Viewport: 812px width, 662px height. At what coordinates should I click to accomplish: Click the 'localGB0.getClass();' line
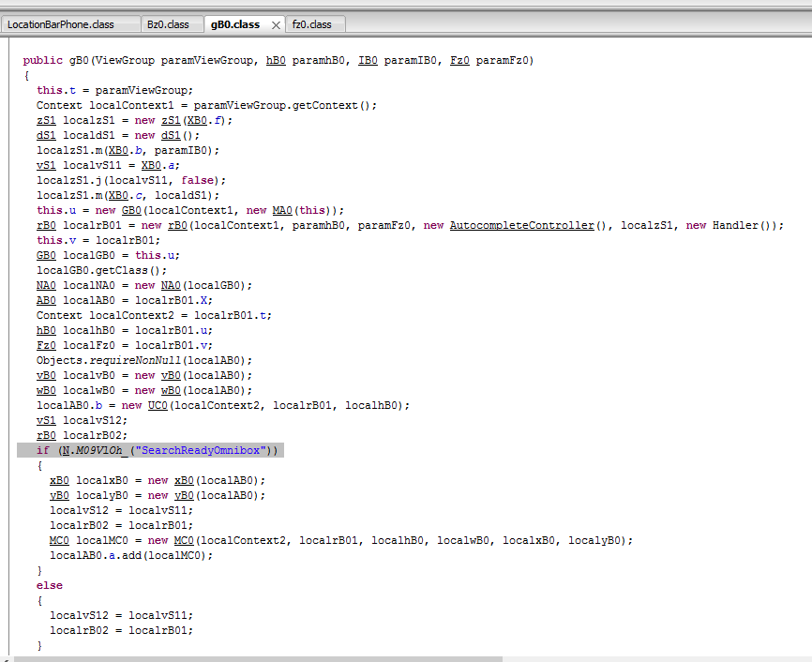pyautogui.click(x=101, y=270)
